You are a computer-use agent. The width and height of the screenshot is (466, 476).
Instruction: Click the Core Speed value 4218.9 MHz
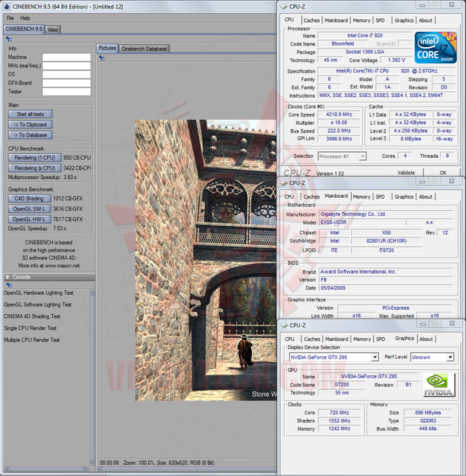point(339,114)
